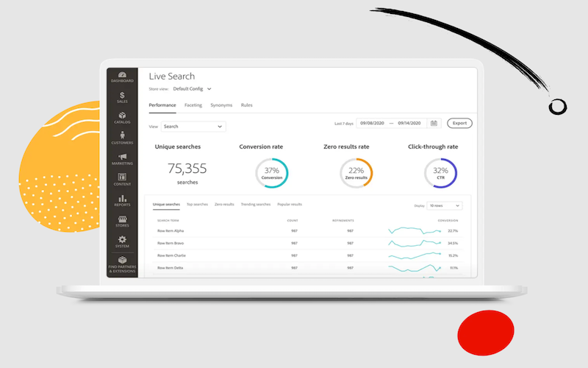The image size is (588, 368).
Task: Click the 34.5% conversion value
Action: (x=453, y=244)
